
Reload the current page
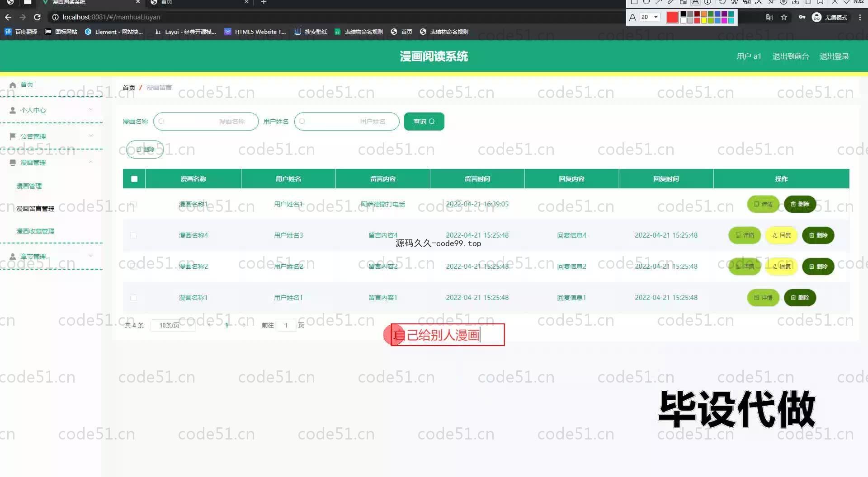pos(38,17)
